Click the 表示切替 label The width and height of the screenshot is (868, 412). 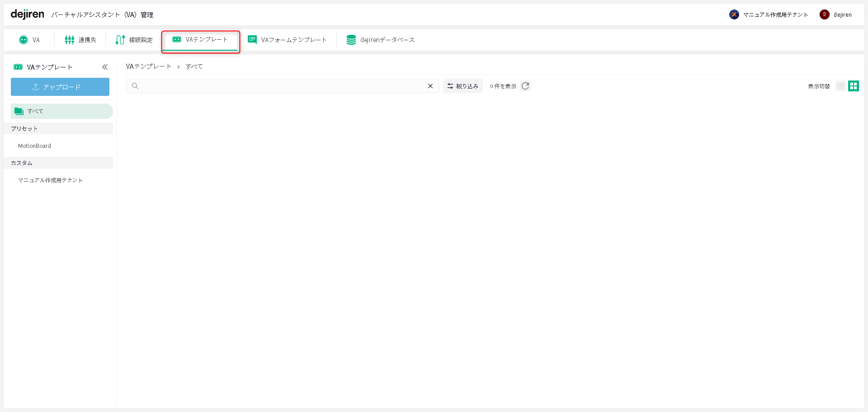[x=819, y=86]
